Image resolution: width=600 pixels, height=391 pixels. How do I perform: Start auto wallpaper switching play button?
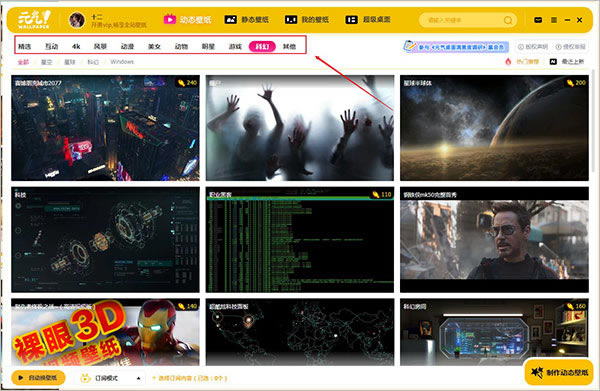tap(38, 378)
